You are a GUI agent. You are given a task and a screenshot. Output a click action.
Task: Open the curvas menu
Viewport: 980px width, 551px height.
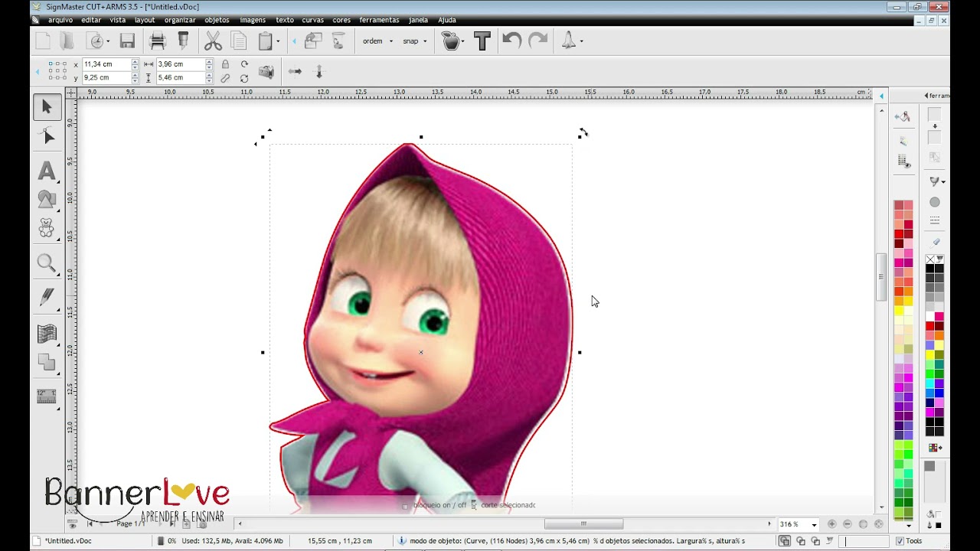(312, 20)
